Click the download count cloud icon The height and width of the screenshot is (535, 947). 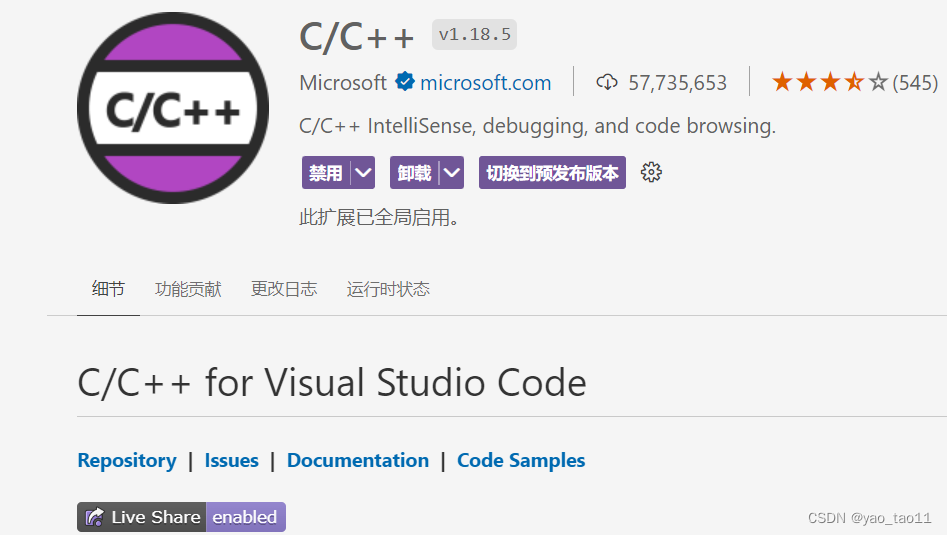[x=607, y=82]
